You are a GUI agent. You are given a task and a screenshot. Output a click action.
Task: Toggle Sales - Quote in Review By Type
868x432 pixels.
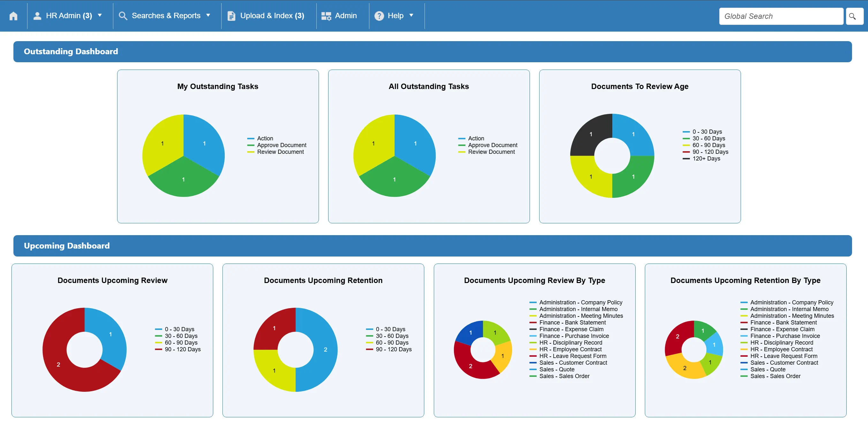tap(552, 370)
